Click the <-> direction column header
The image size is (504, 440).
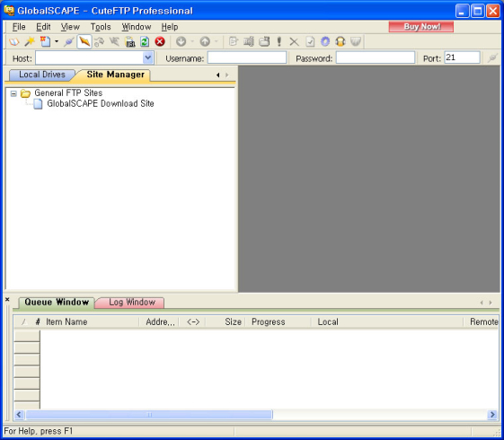coord(193,321)
